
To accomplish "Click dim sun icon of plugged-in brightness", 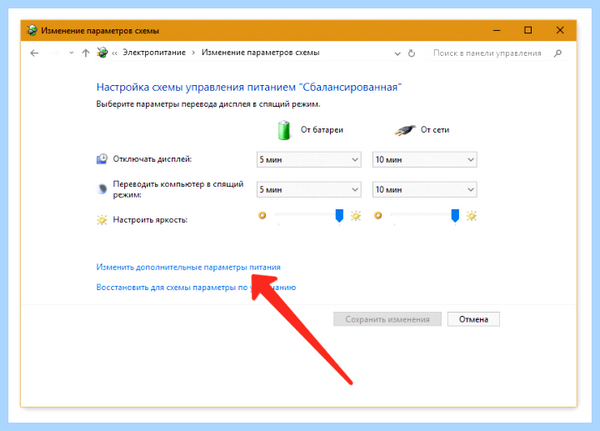I will coord(378,216).
